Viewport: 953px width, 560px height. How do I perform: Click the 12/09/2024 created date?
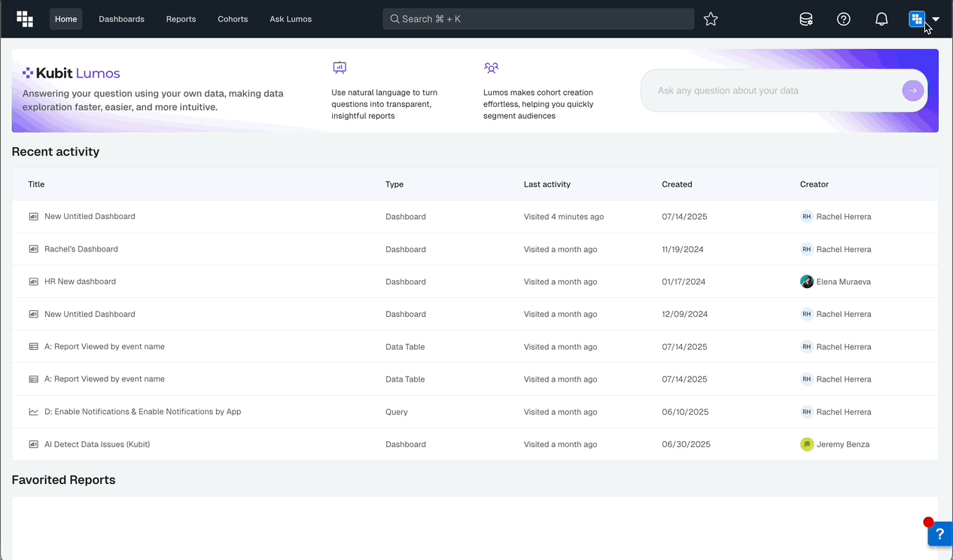click(684, 314)
